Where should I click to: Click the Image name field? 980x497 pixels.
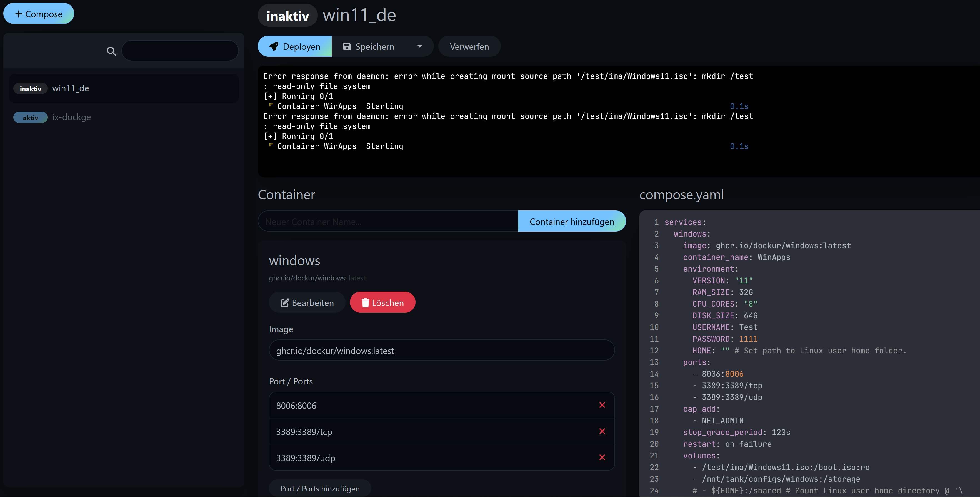441,351
